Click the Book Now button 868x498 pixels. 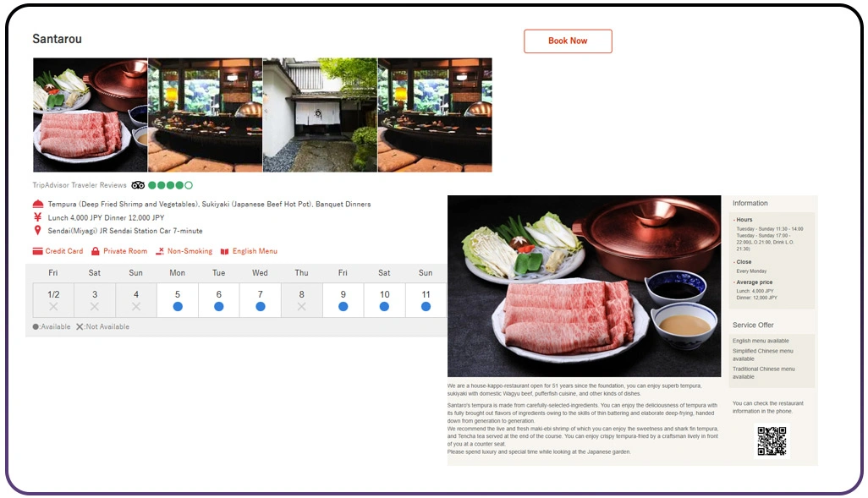[568, 41]
